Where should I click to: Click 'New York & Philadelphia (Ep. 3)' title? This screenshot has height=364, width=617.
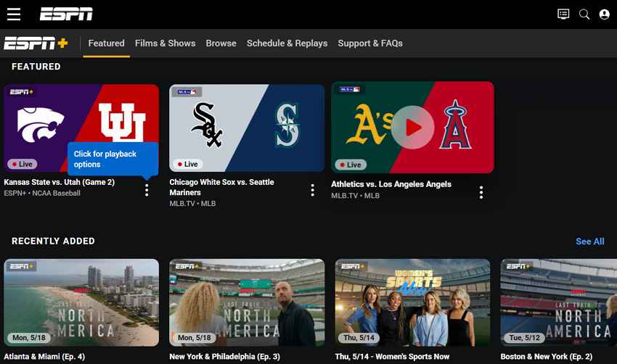point(225,357)
